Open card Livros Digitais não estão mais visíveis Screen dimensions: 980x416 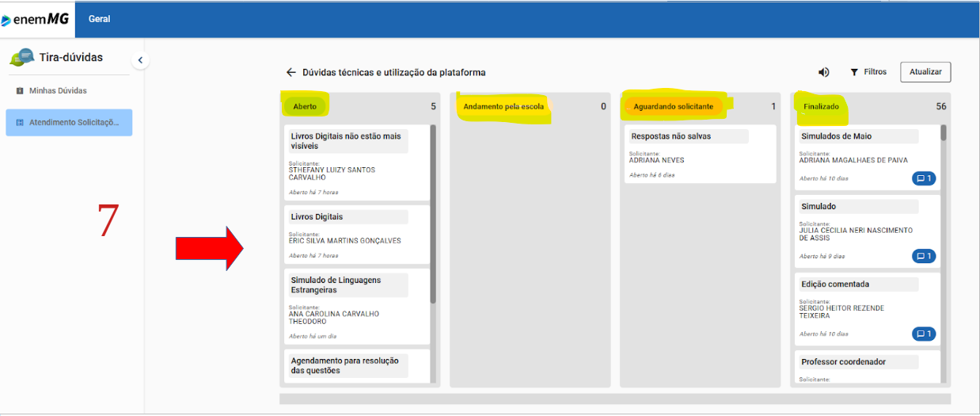click(357, 163)
